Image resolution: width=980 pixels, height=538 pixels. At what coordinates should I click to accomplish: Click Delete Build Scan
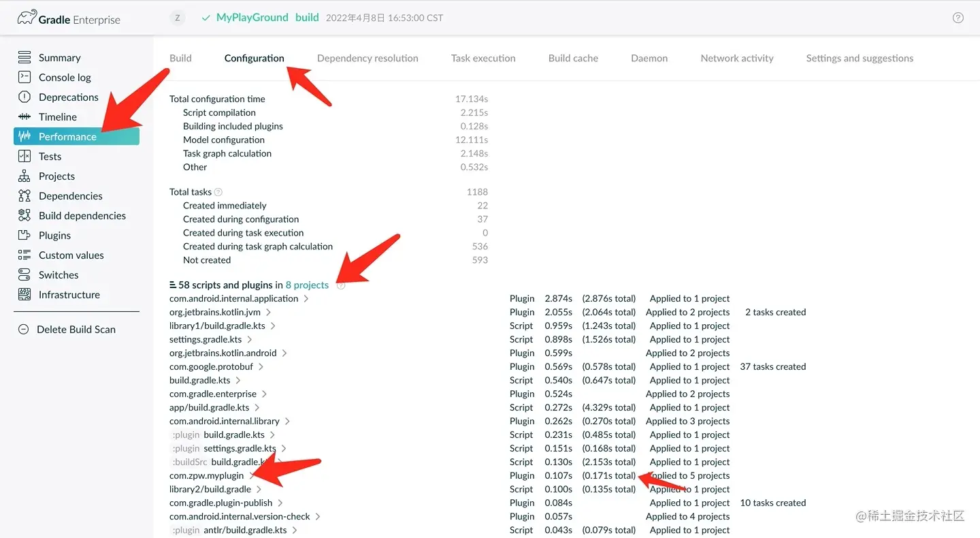(76, 330)
